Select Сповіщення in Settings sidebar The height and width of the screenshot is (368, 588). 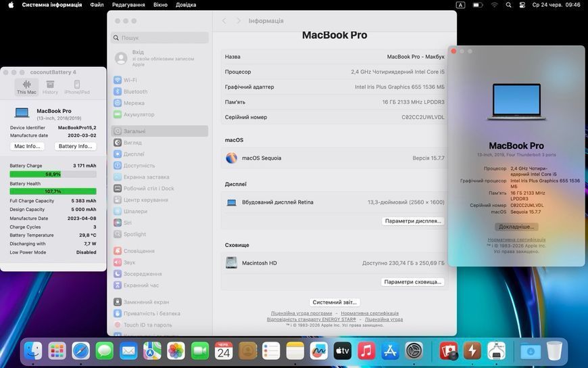(160, 251)
